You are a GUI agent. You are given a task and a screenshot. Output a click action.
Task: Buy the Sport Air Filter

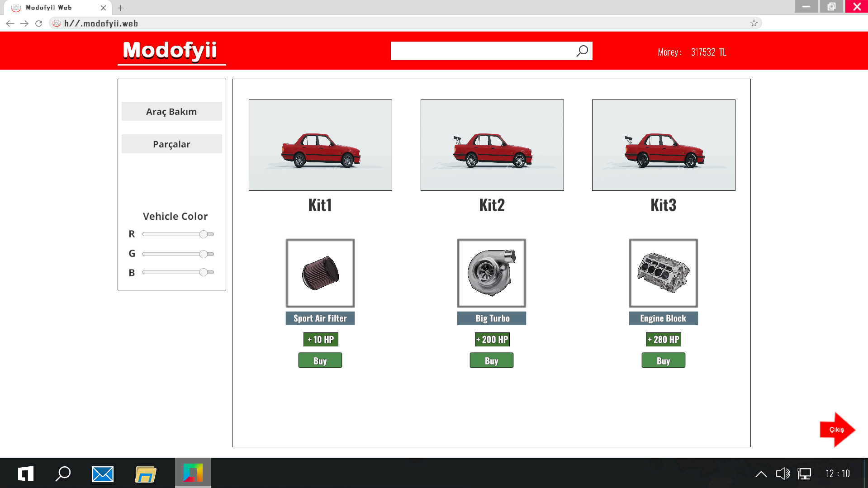tap(320, 360)
